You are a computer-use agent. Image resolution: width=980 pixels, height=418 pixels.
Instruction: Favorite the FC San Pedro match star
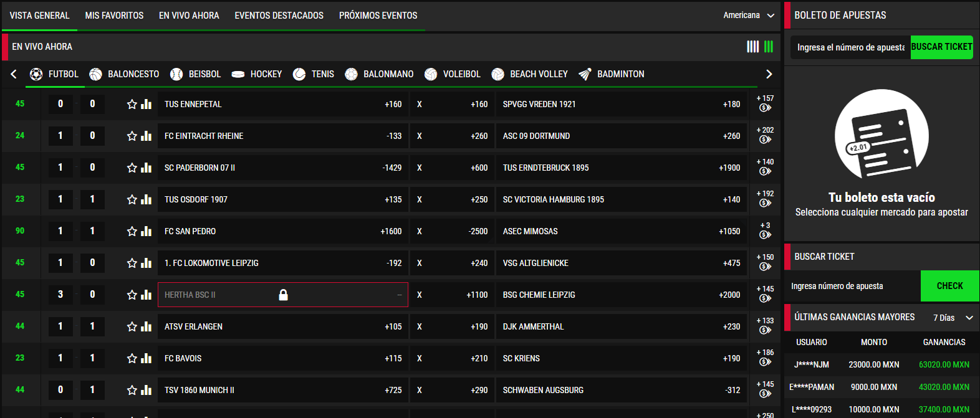[132, 231]
